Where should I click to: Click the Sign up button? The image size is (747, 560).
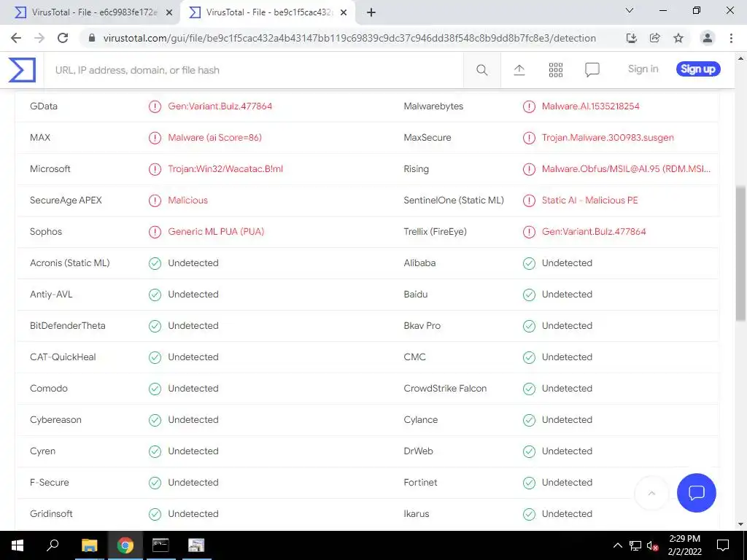(x=698, y=69)
